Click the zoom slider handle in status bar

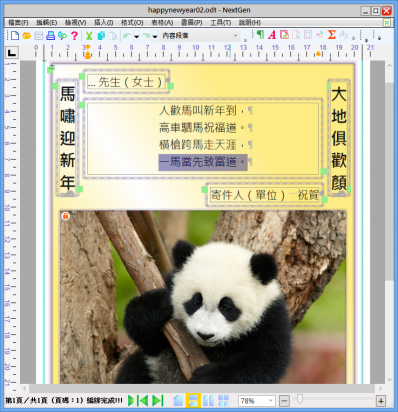(x=300, y=399)
